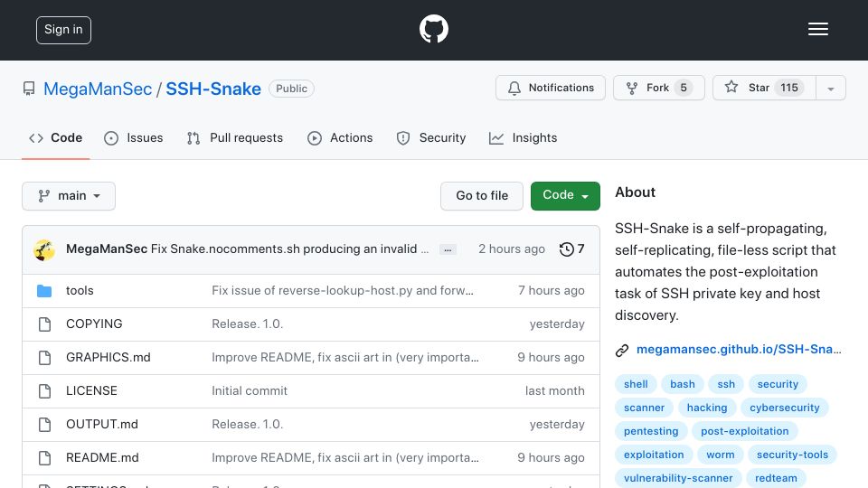
Task: Select the worm topic tag
Action: [x=721, y=455]
